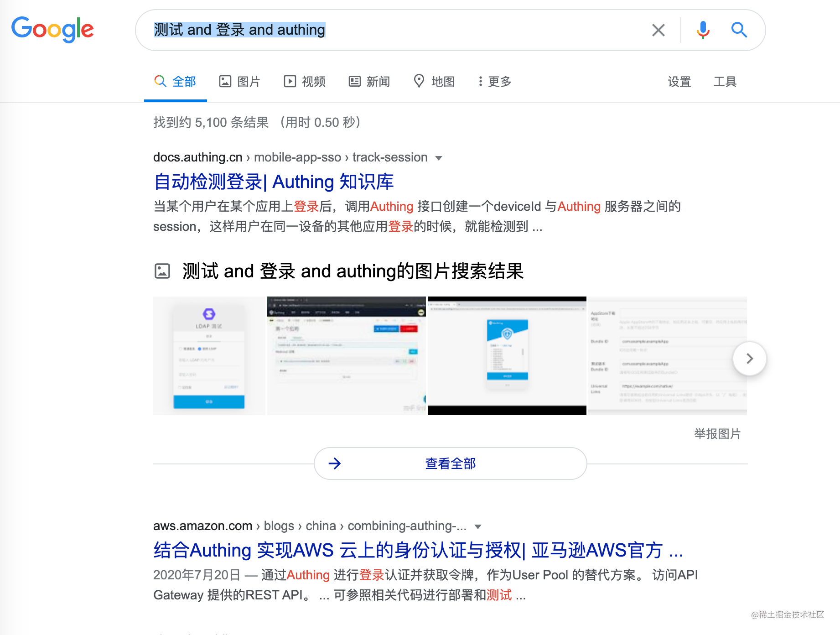Screen dimensions: 840x635
Task: Expand the 更多 more menu
Action: tap(495, 82)
